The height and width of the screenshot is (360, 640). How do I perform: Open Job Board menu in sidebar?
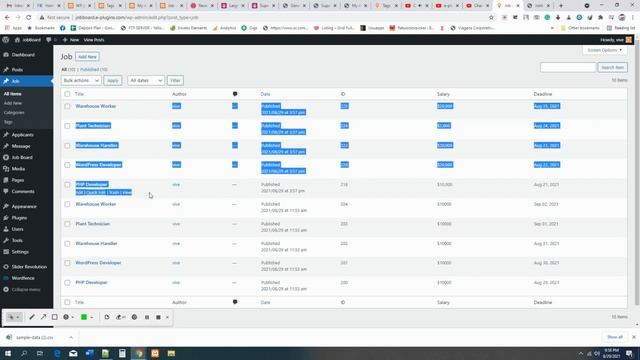click(22, 158)
